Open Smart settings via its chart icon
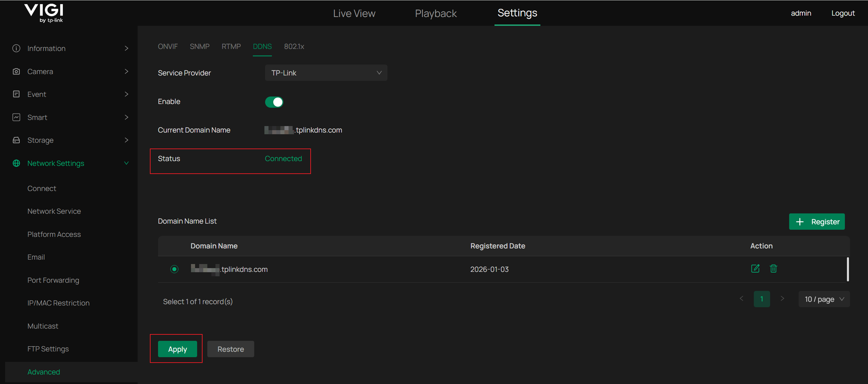The height and width of the screenshot is (384, 868). coord(16,117)
